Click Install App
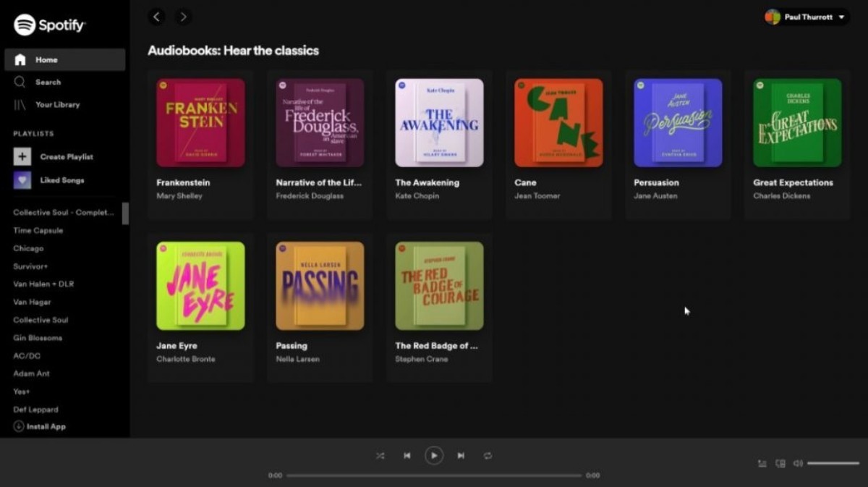Image resolution: width=868 pixels, height=487 pixels. pyautogui.click(x=39, y=426)
